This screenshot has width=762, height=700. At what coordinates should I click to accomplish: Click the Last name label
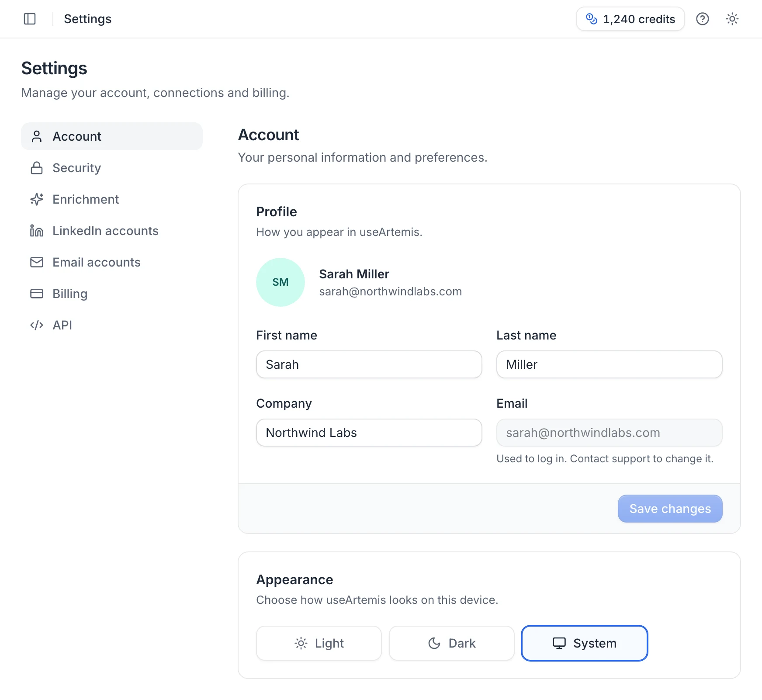point(526,335)
